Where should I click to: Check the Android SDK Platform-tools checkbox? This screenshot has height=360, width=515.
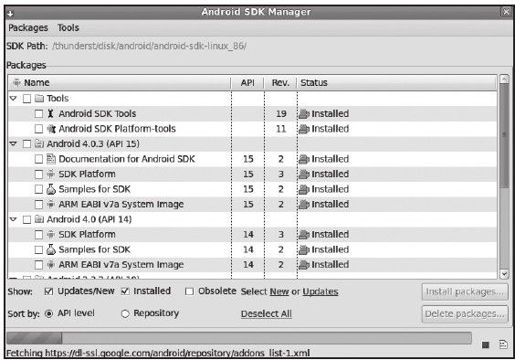pyautogui.click(x=39, y=129)
